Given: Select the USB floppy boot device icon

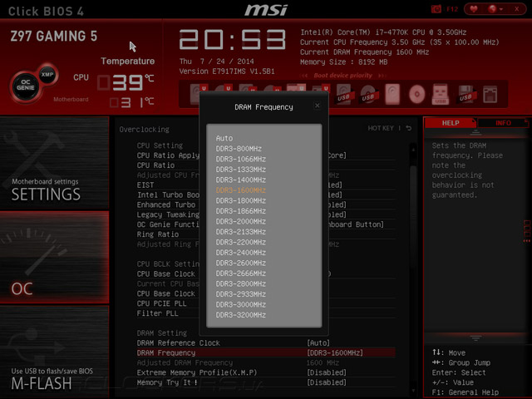Looking at the screenshot, I should click(x=465, y=94).
